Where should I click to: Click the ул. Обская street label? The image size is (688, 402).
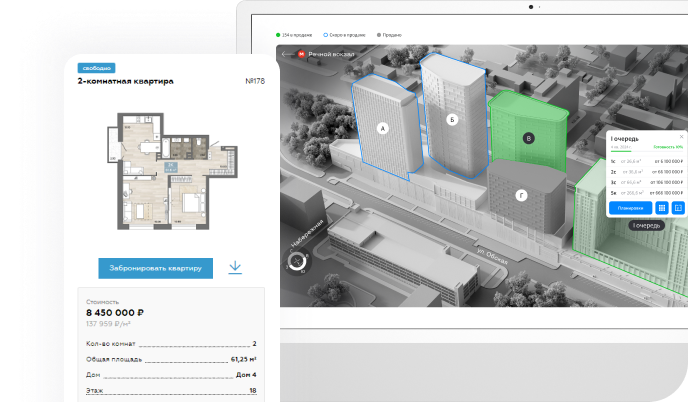coord(492,256)
